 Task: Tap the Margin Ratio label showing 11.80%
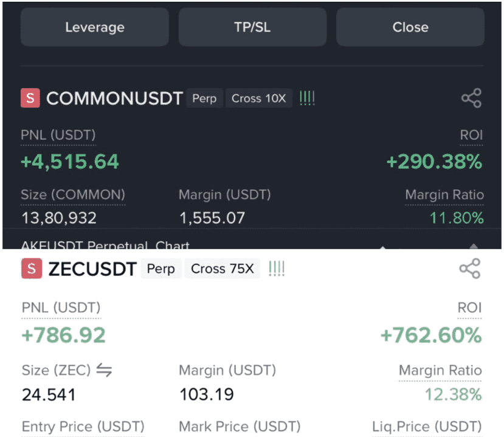coord(444,194)
